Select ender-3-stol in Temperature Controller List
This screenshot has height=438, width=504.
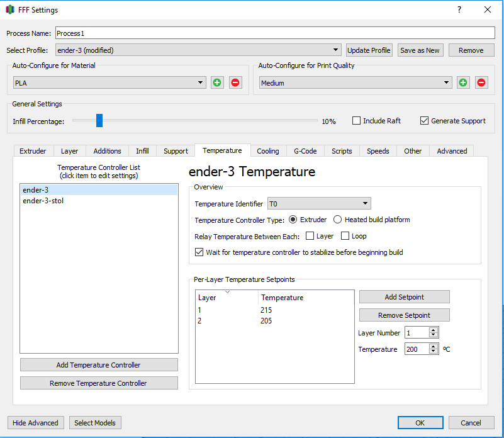click(99, 201)
